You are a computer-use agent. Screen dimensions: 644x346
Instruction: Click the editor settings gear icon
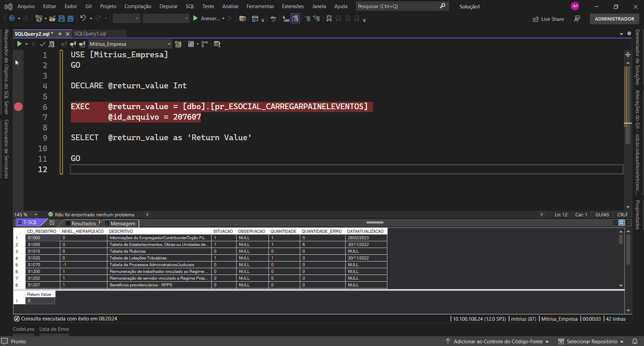[629, 33]
